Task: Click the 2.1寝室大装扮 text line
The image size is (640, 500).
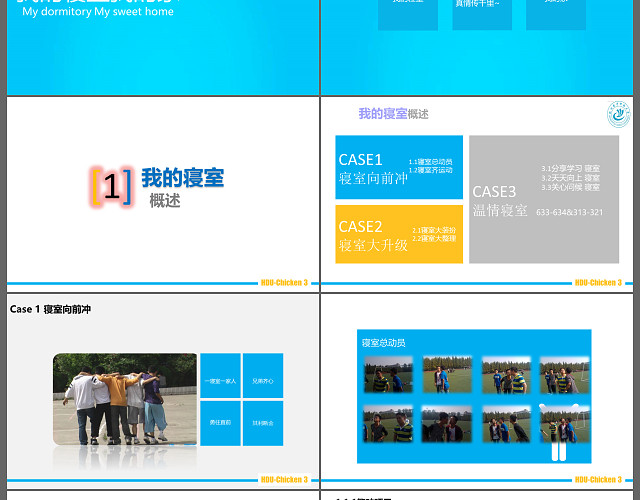Action: click(x=433, y=230)
